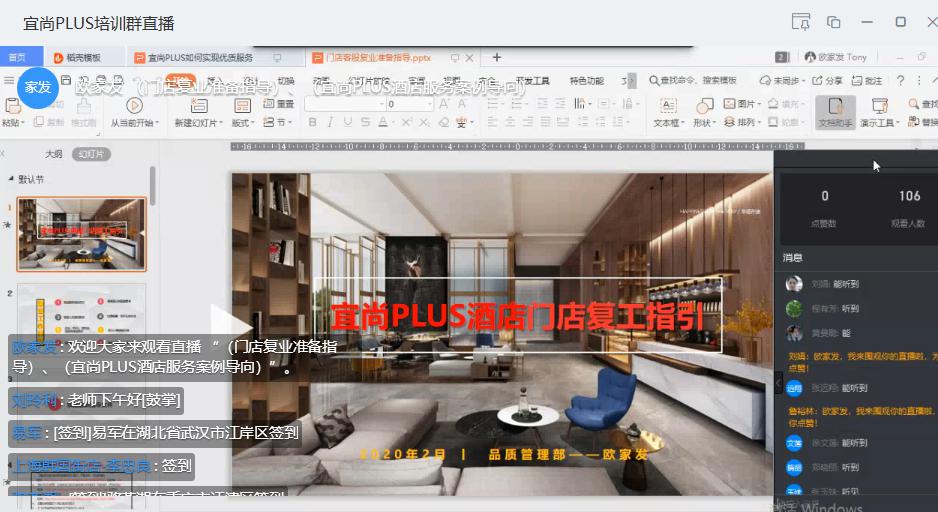Switch the left panel to Slides (幻灯片) view
This screenshot has height=512, width=938.
(91, 154)
